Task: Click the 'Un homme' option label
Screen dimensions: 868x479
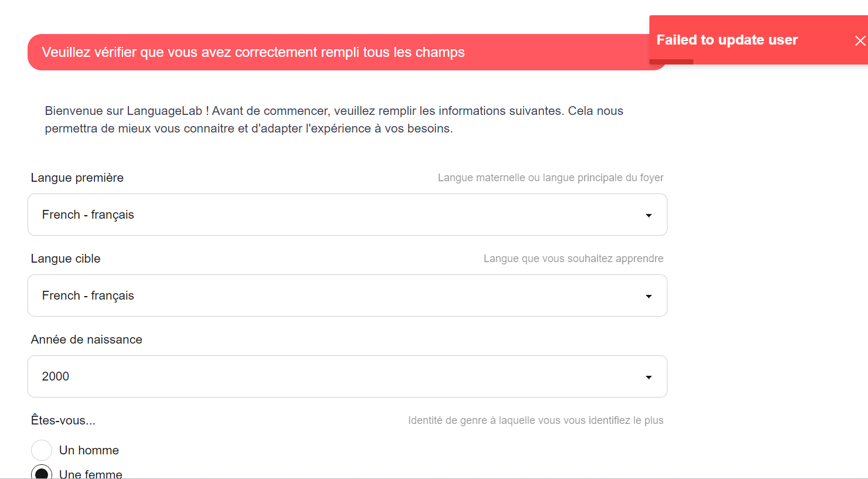Action: [89, 450]
